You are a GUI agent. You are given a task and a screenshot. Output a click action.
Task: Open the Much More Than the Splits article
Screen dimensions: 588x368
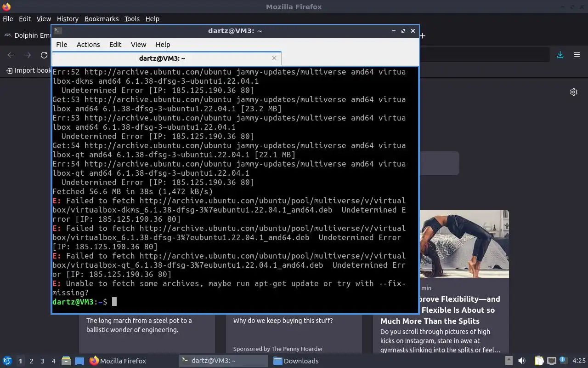tap(430, 321)
